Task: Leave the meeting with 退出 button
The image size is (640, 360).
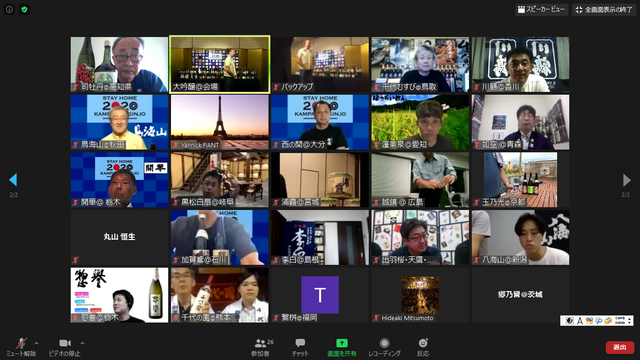Action: tap(620, 347)
